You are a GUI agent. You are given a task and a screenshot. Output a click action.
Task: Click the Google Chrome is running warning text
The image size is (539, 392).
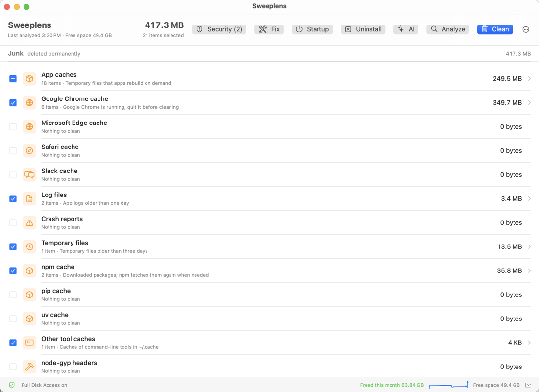pyautogui.click(x=121, y=107)
